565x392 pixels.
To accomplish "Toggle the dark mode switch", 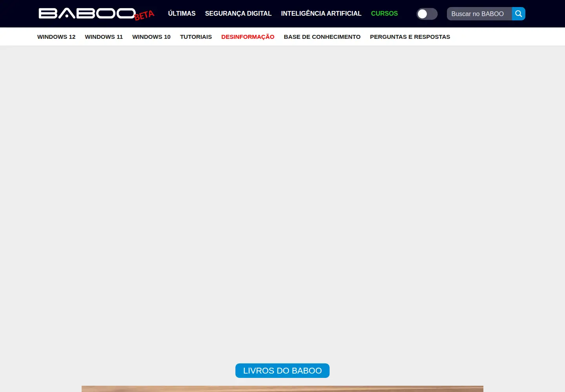I will click(427, 14).
